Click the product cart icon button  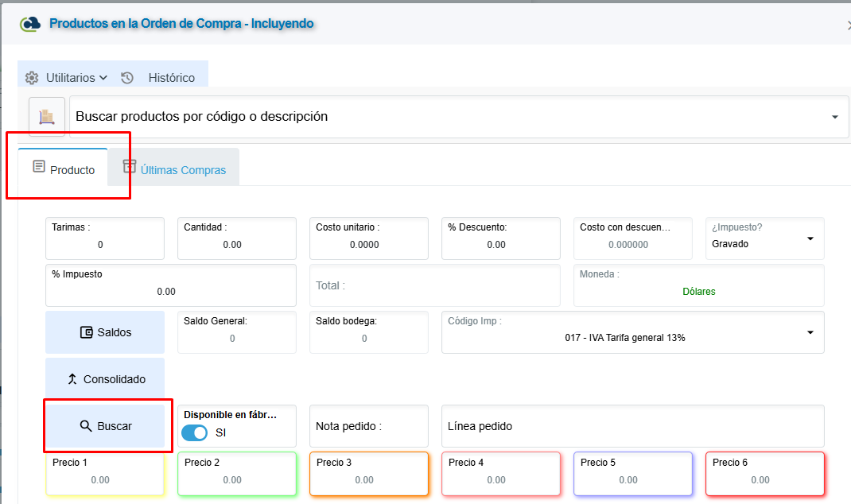click(x=47, y=116)
